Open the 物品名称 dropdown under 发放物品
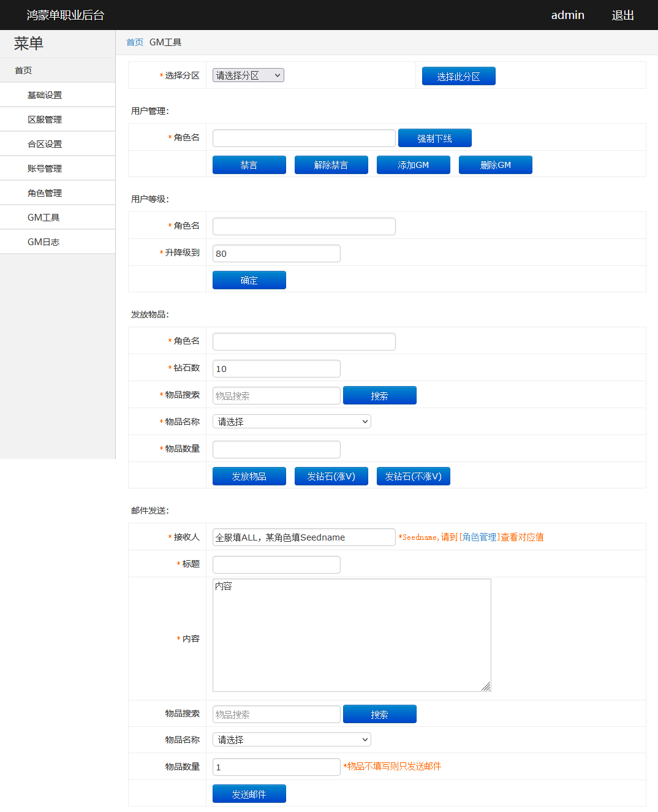 tap(291, 421)
